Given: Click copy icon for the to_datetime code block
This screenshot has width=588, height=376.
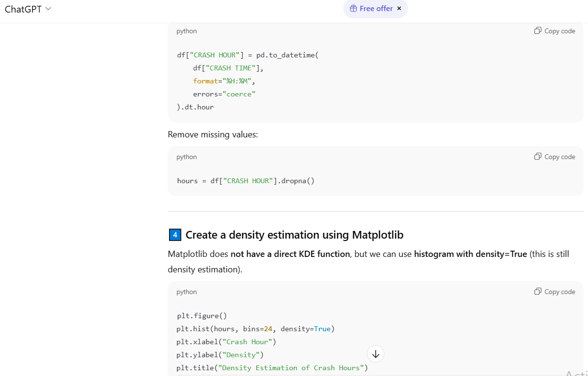Looking at the screenshot, I should coord(538,31).
